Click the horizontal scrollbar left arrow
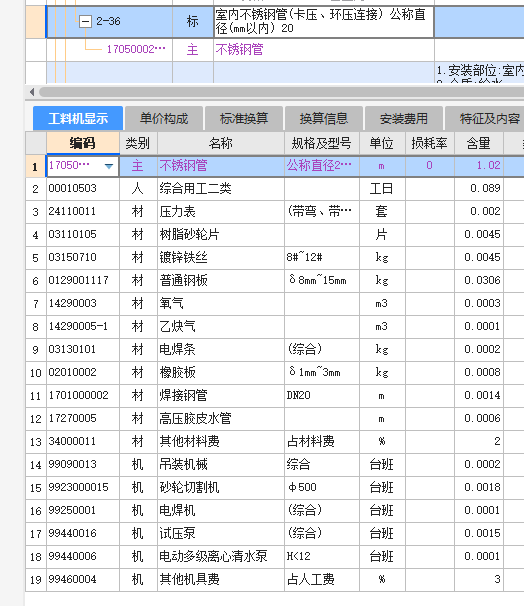This screenshot has width=524, height=606. (32, 92)
